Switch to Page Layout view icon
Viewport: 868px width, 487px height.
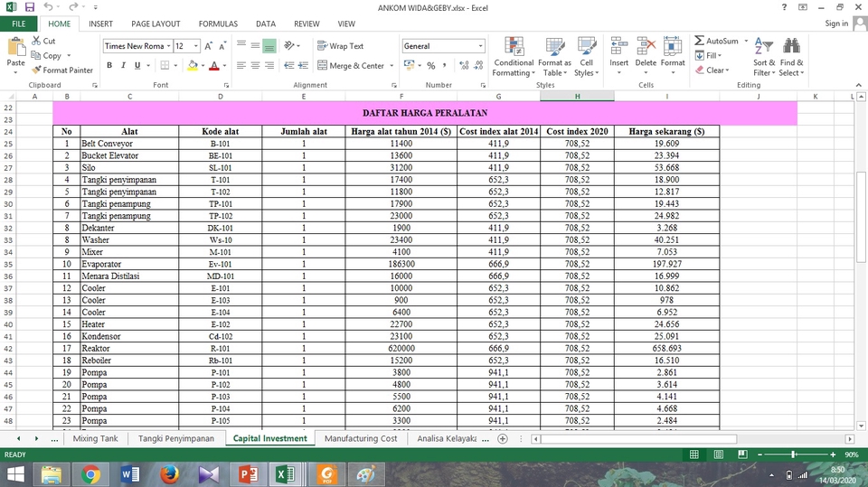(719, 454)
